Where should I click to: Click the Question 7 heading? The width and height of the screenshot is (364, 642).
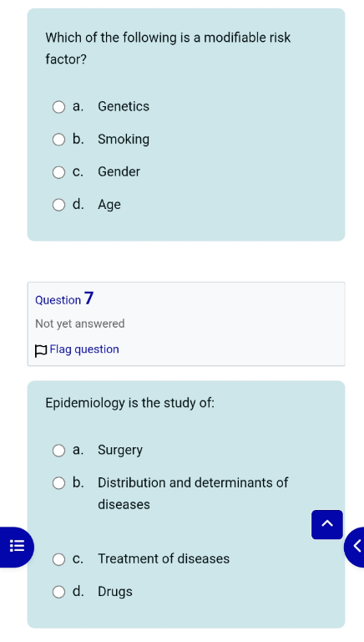[64, 299]
